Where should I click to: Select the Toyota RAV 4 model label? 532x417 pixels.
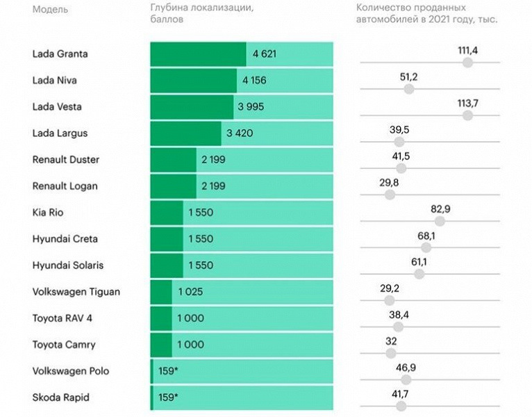62,318
